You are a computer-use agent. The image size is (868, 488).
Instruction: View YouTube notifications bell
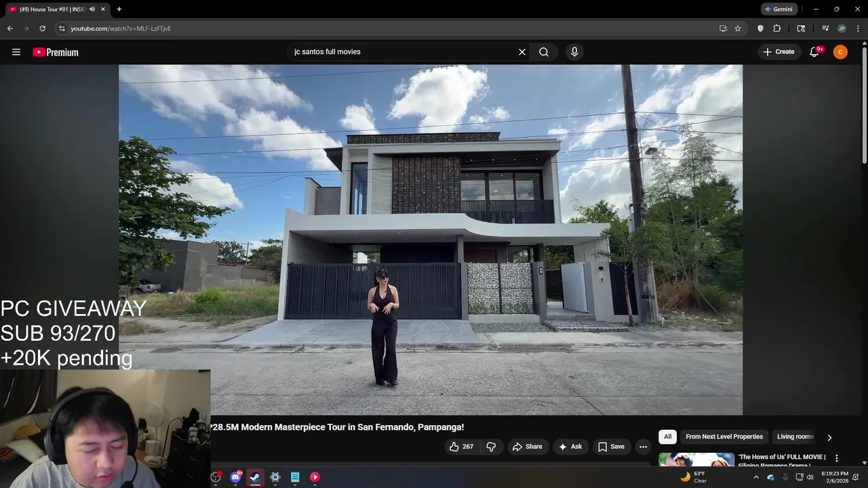tap(814, 52)
